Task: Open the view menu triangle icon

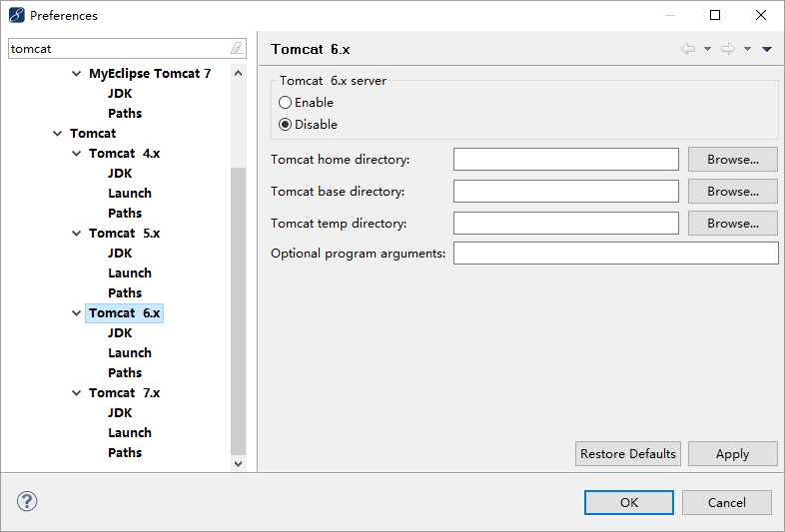Action: click(767, 49)
